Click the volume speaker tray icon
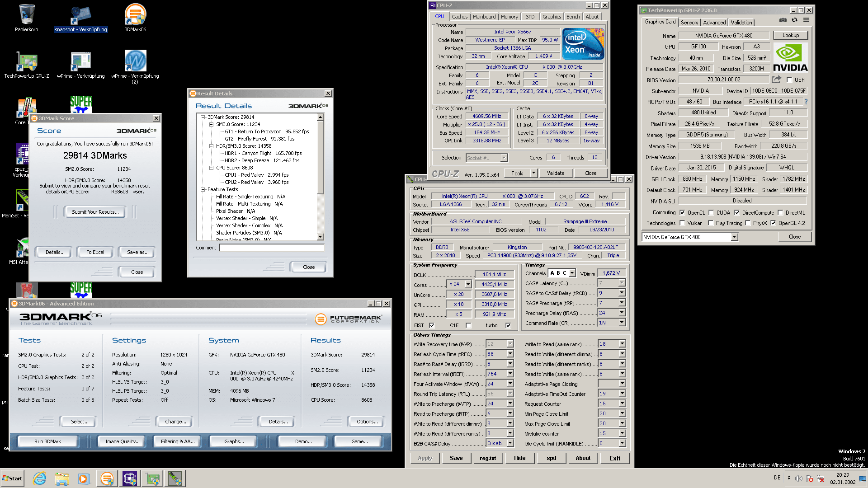Viewport: 868px width, 488px height. (x=799, y=479)
